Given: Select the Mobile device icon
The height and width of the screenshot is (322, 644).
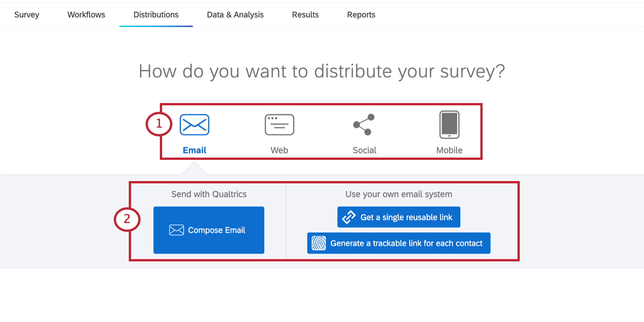Looking at the screenshot, I should (x=449, y=125).
